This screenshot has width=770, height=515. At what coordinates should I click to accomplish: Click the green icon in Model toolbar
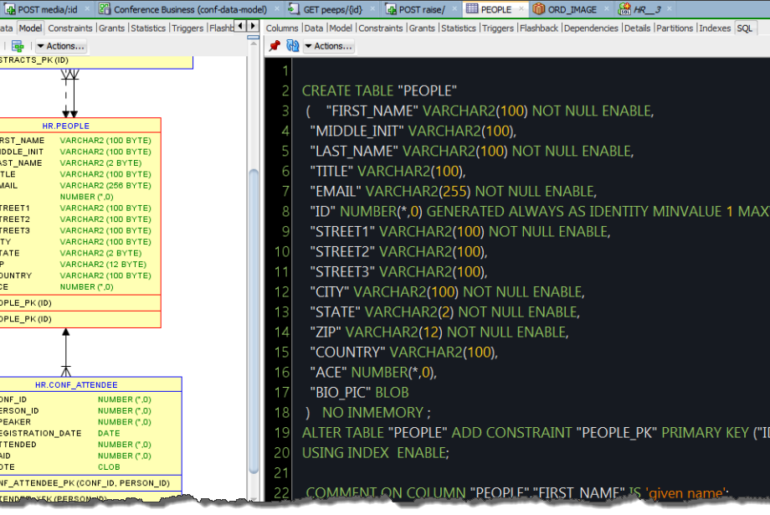click(x=18, y=46)
